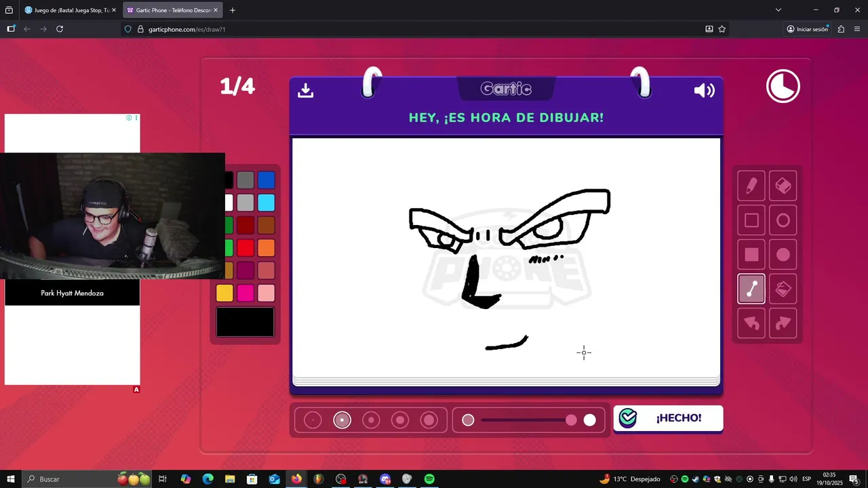This screenshot has width=868, height=488.
Task: Select the second brush thickness
Action: (342, 420)
